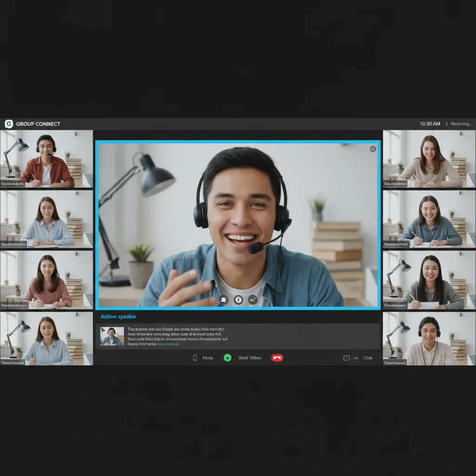Open the Chat label

coord(368,357)
